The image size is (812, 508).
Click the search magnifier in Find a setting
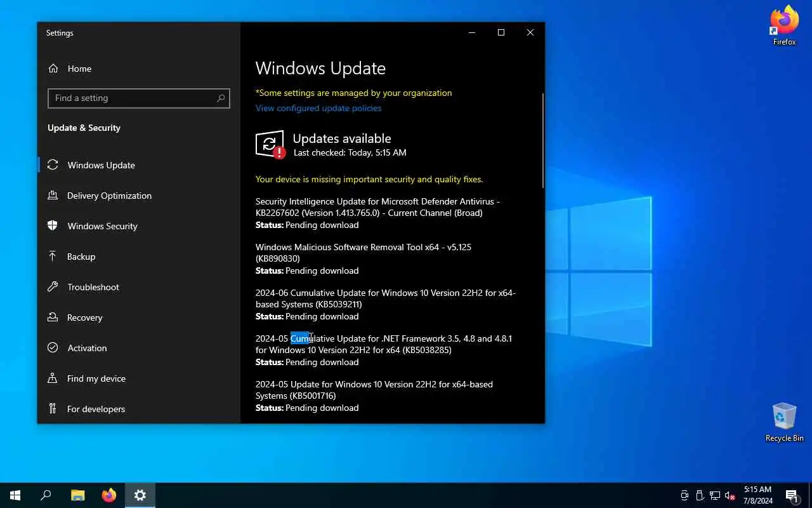tap(221, 98)
